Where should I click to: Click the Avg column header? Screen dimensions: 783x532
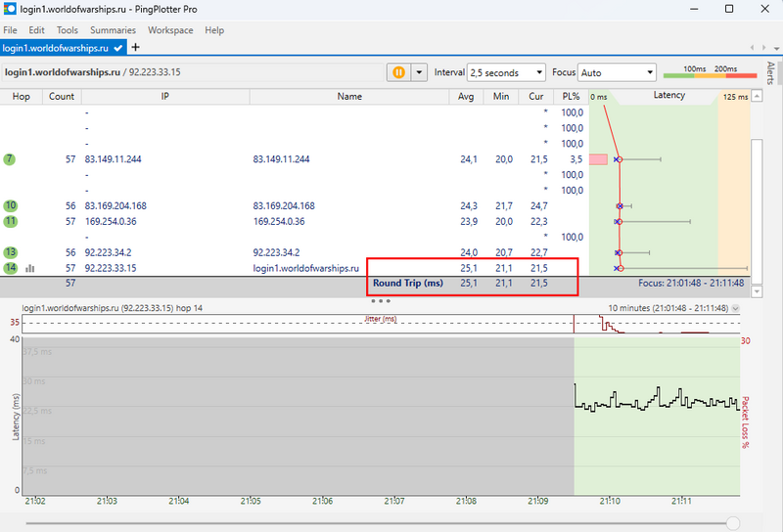[x=466, y=96]
